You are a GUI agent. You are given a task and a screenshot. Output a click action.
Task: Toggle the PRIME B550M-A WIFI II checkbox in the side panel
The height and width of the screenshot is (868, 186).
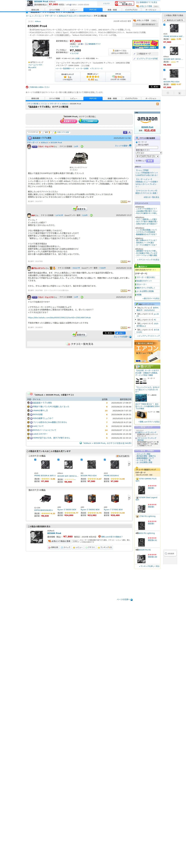[164, 25]
